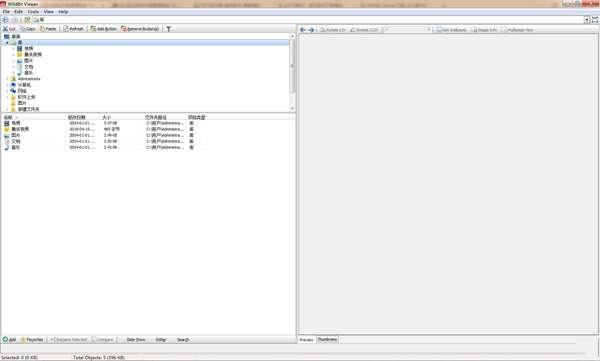The image size is (600, 361).
Task: Open the filter funnel tool
Action: tap(168, 29)
